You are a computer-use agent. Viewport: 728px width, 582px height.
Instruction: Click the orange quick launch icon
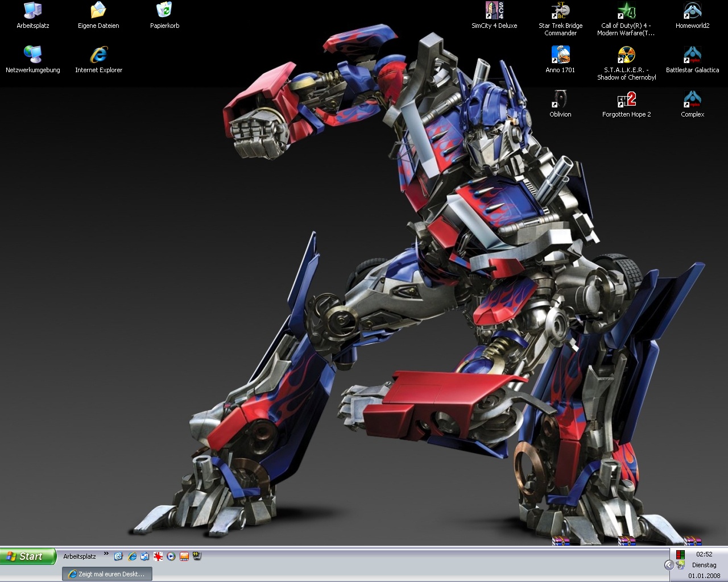184,556
